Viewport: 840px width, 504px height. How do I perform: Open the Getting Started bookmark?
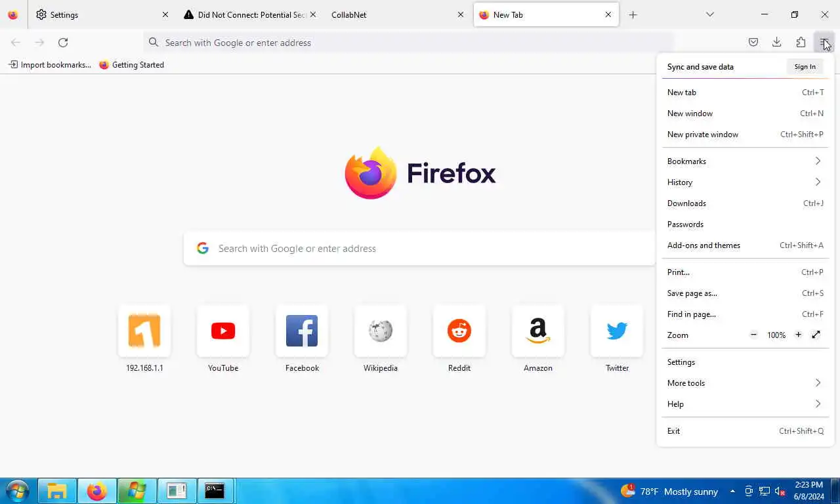[x=131, y=65]
